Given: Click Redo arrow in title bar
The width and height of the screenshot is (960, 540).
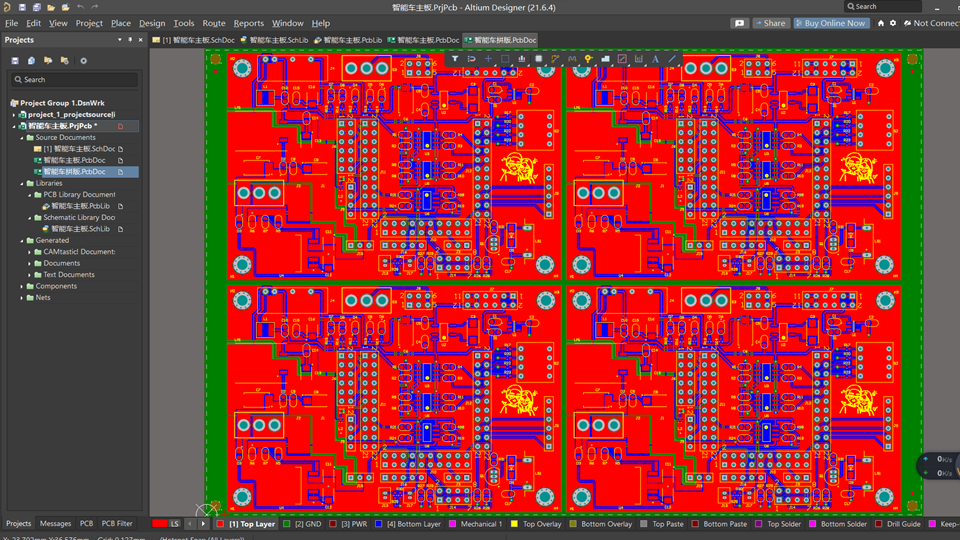Looking at the screenshot, I should 95,7.
